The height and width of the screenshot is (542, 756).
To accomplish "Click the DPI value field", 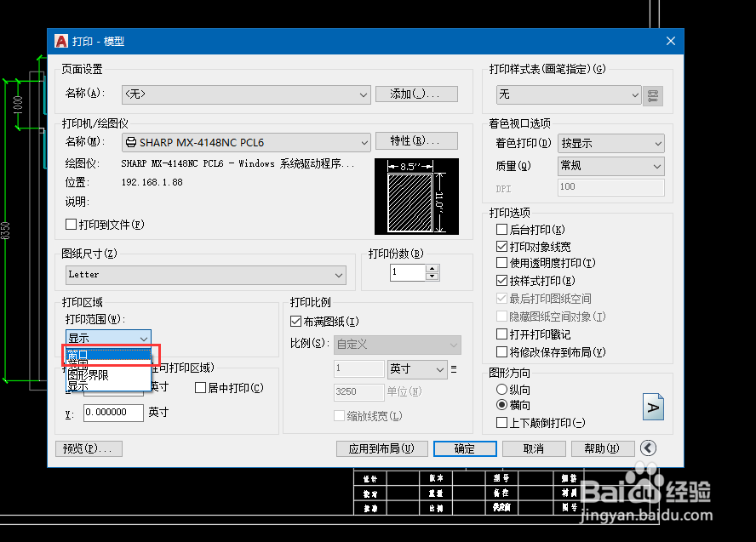I will 611,187.
